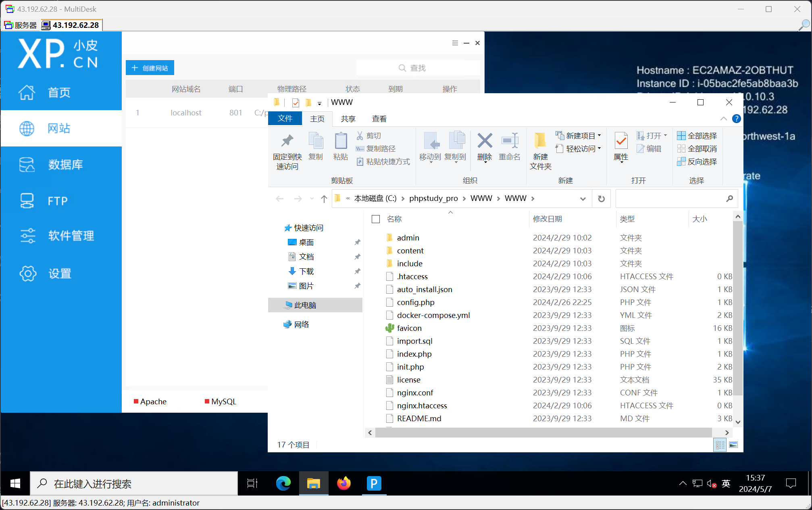Viewport: 812px width, 510px height.
Task: Click the 查找 search field in XP panel
Action: click(418, 68)
